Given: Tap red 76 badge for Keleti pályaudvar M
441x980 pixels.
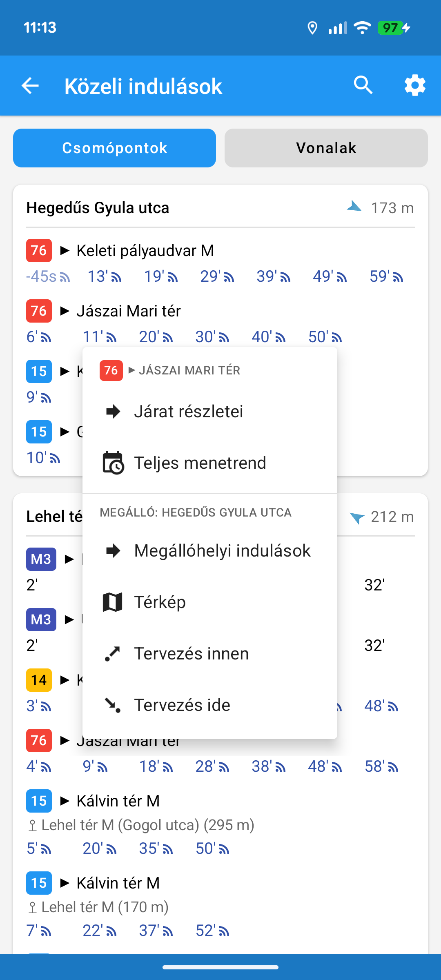Looking at the screenshot, I should coord(39,250).
